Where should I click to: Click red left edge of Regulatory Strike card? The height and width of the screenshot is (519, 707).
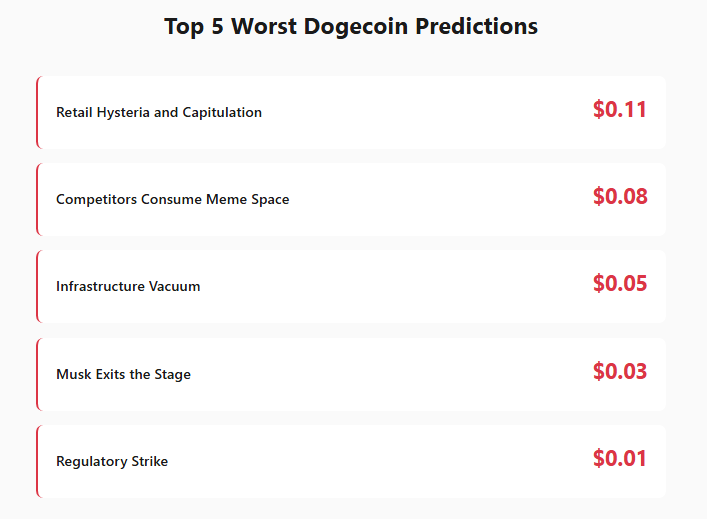point(38,461)
